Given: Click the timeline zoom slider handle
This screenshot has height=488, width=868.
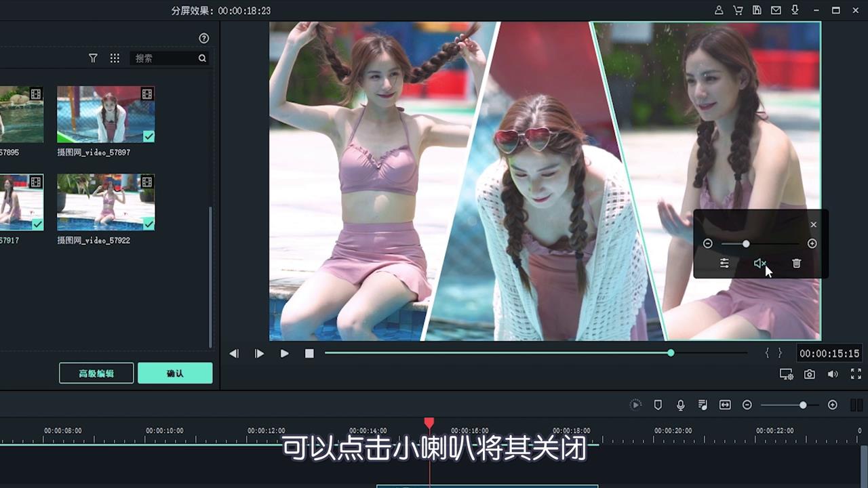Looking at the screenshot, I should tap(803, 405).
